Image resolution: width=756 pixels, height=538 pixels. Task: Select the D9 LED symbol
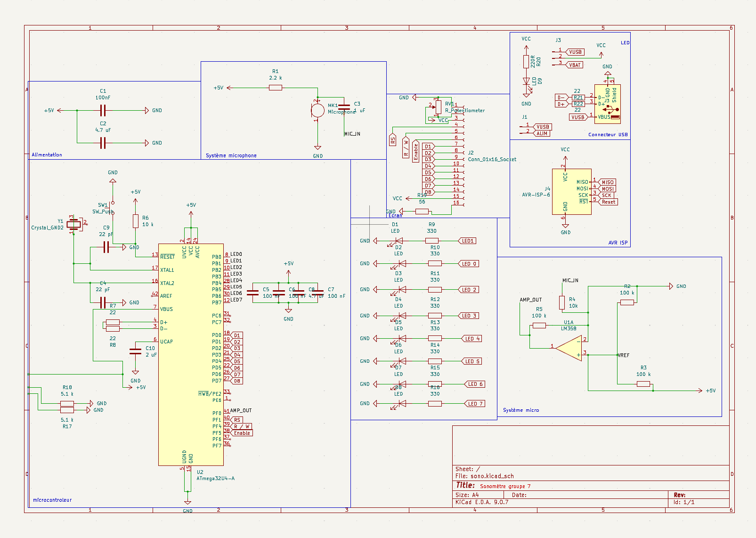(526, 82)
